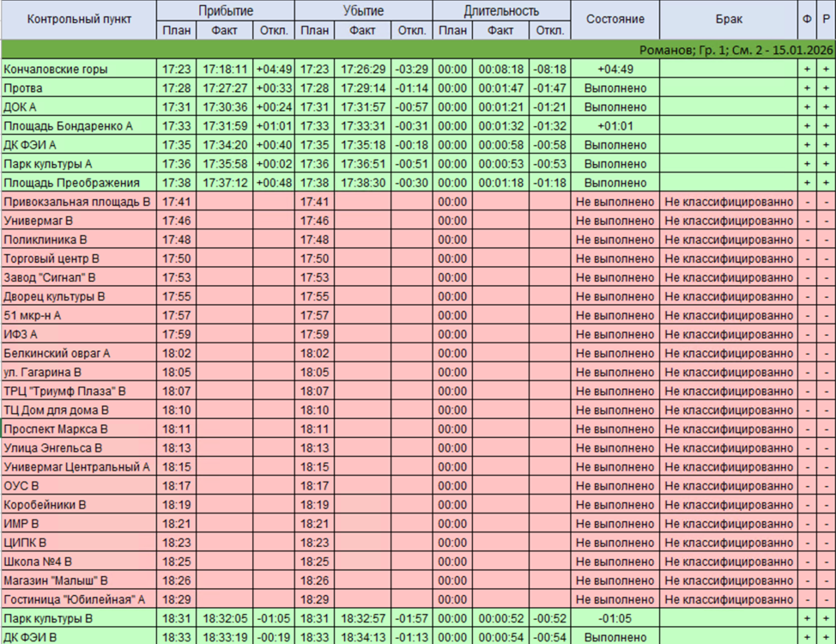Click "Не классифицированно" cell in Универмаг В row
This screenshot has width=836, height=644.
(728, 221)
